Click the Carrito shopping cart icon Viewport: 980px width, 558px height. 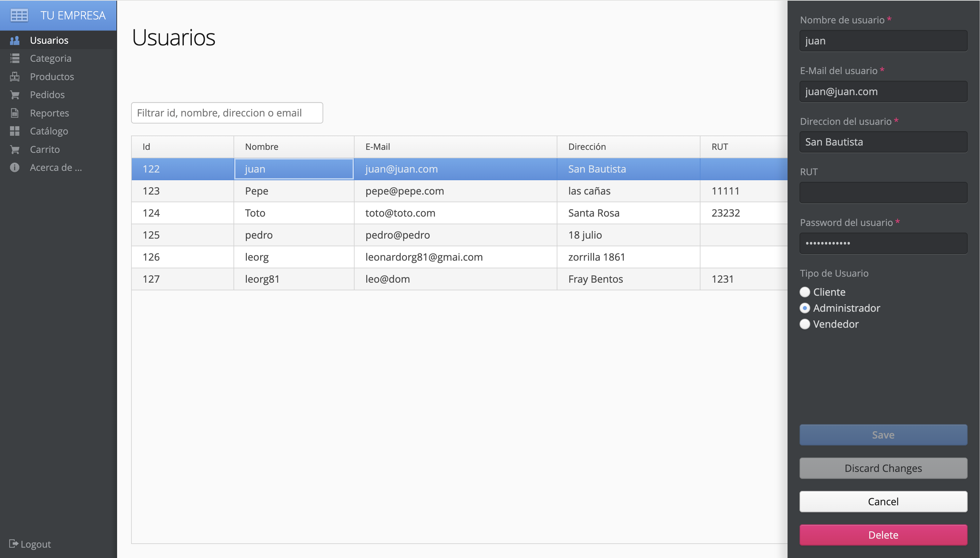(x=15, y=150)
